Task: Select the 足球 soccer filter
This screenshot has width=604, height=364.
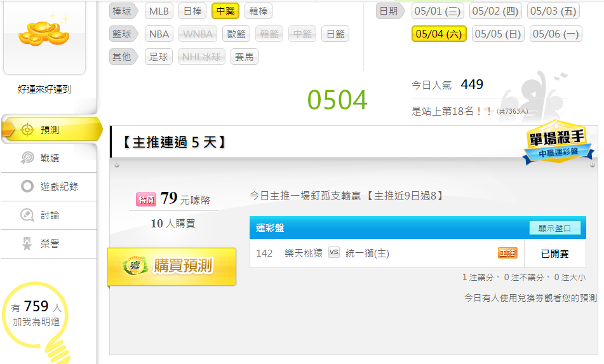Action: (159, 57)
